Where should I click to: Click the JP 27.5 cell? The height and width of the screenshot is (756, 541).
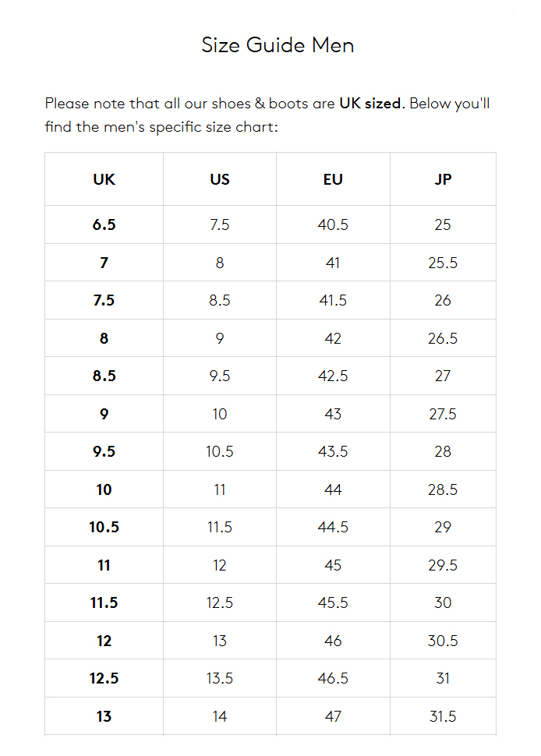(443, 414)
